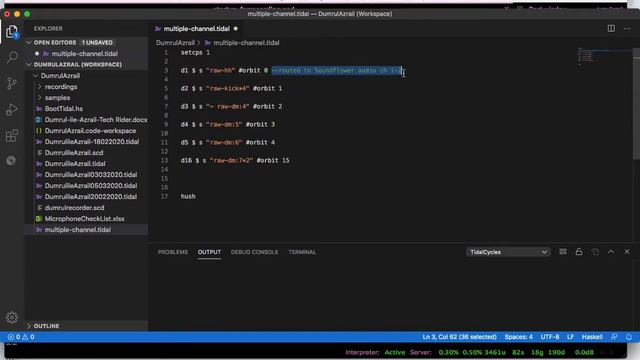Open BootTidal.hs file
Image resolution: width=640 pixels, height=360 pixels.
[64, 109]
